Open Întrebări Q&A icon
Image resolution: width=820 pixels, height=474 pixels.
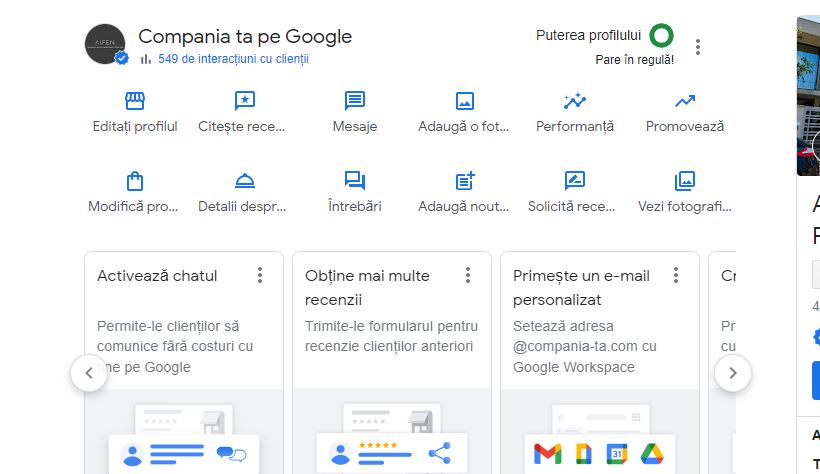click(x=355, y=181)
